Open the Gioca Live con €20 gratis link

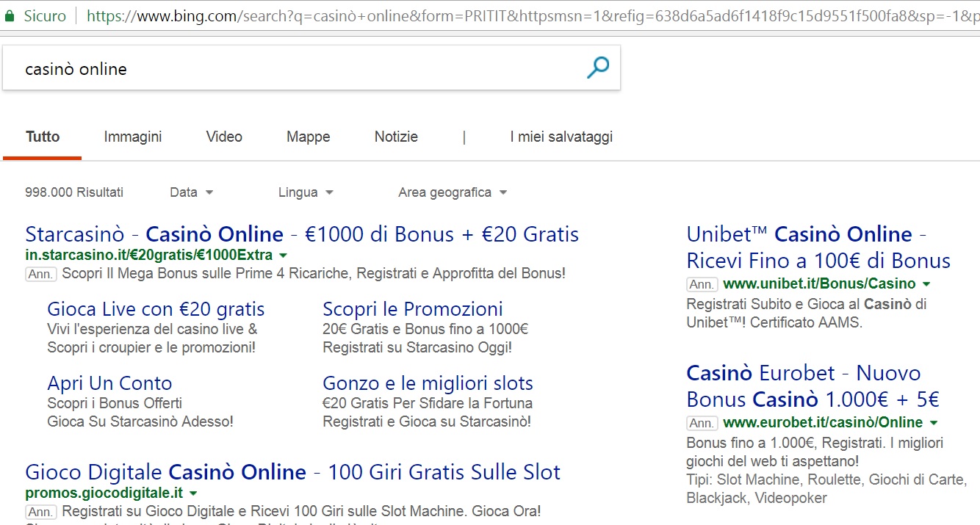pos(156,309)
